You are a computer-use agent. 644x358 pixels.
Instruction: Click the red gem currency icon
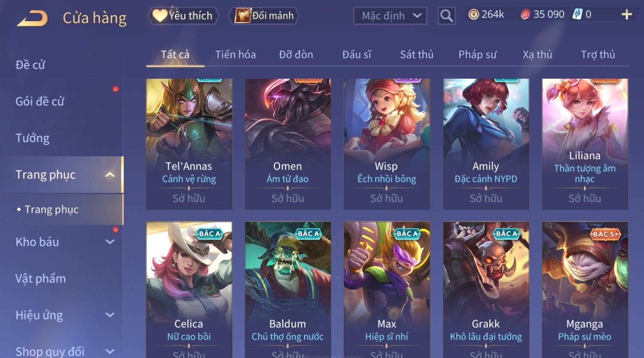coord(525,15)
